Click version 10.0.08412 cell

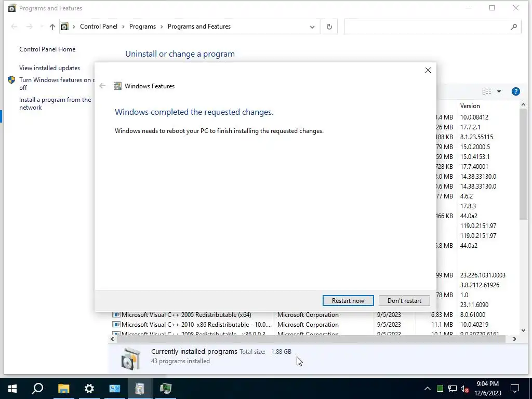(x=474, y=117)
